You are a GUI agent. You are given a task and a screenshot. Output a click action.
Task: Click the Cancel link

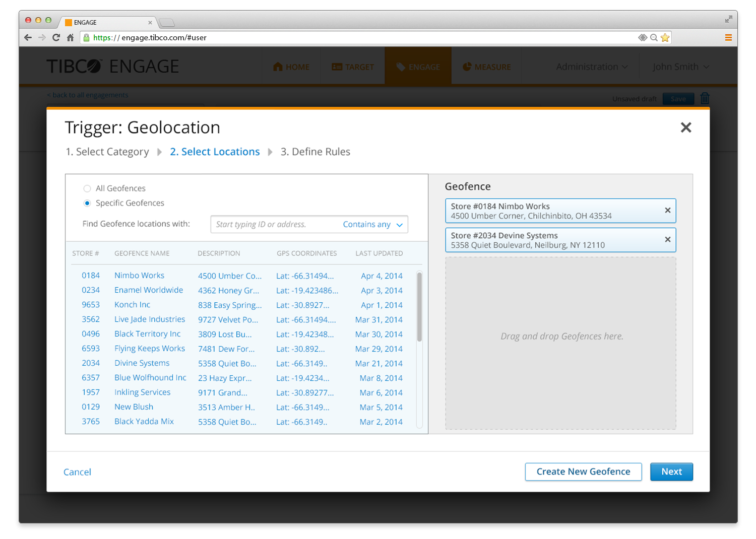click(x=77, y=472)
